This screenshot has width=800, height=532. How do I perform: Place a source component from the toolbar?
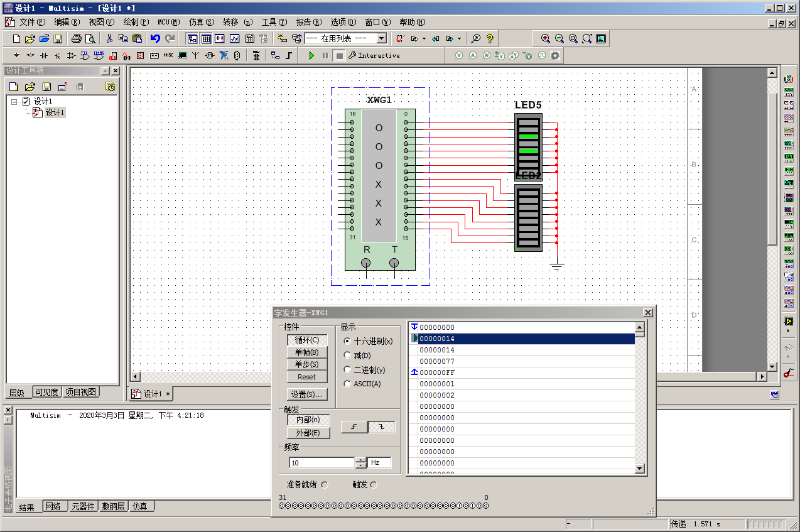[x=16, y=55]
